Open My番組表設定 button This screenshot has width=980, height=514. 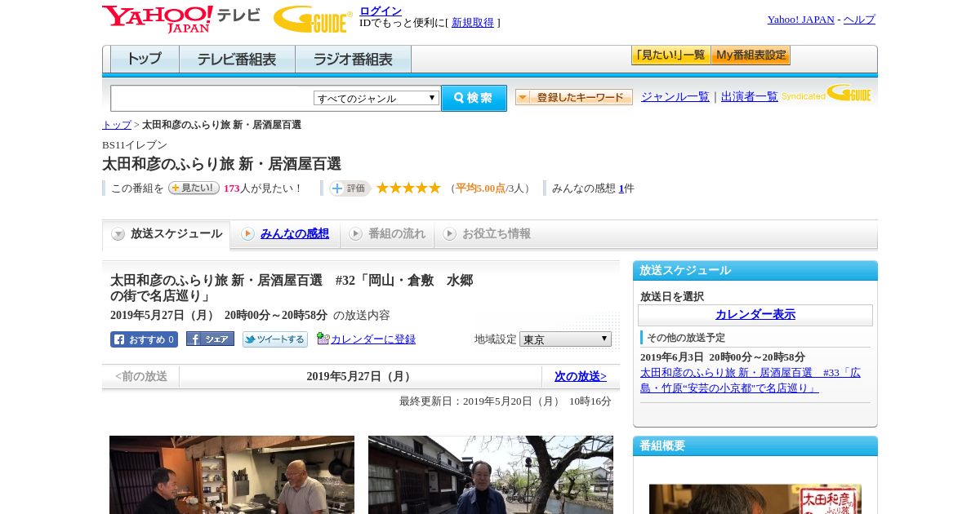click(751, 55)
